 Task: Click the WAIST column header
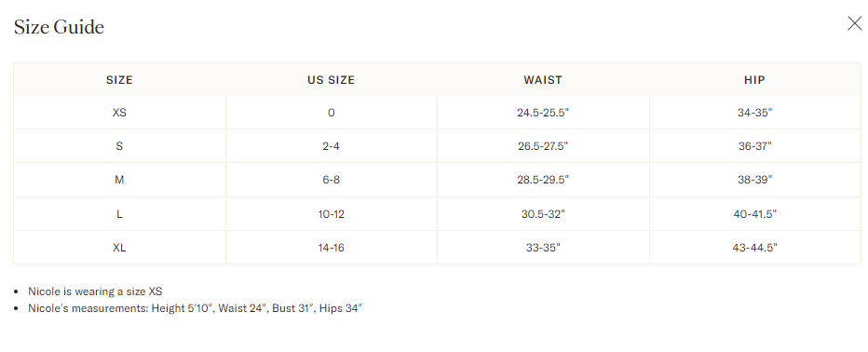tap(543, 80)
